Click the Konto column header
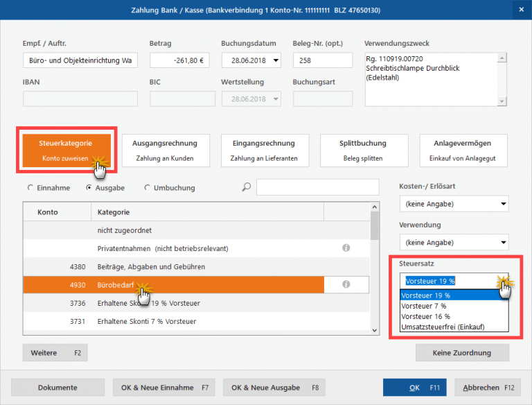The image size is (532, 405). click(57, 212)
